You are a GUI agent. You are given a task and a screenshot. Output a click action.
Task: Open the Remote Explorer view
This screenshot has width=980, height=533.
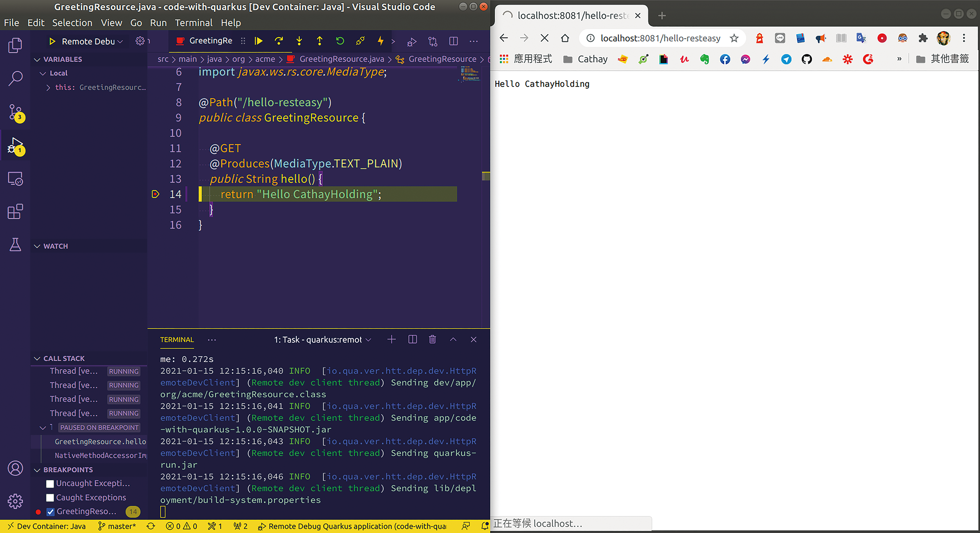click(15, 178)
